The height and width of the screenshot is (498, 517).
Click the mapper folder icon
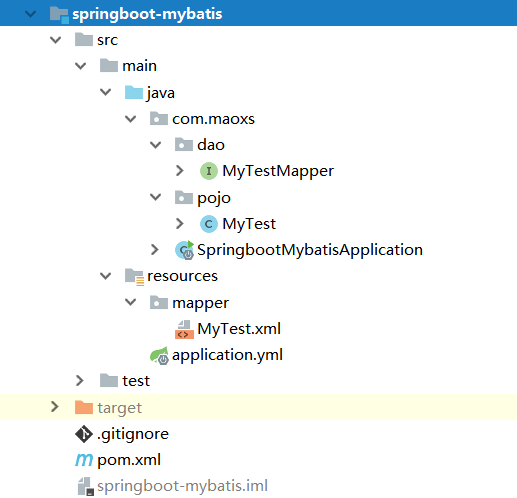[159, 302]
